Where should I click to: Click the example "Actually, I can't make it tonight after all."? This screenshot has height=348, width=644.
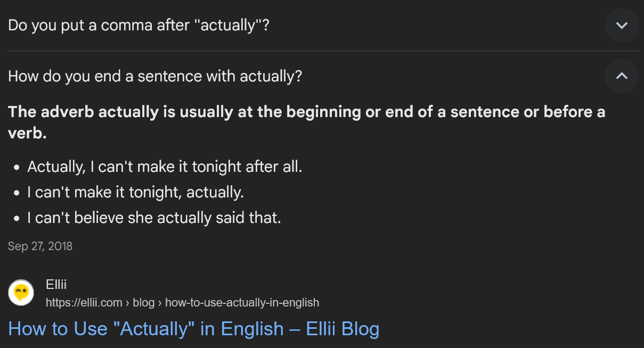click(165, 167)
